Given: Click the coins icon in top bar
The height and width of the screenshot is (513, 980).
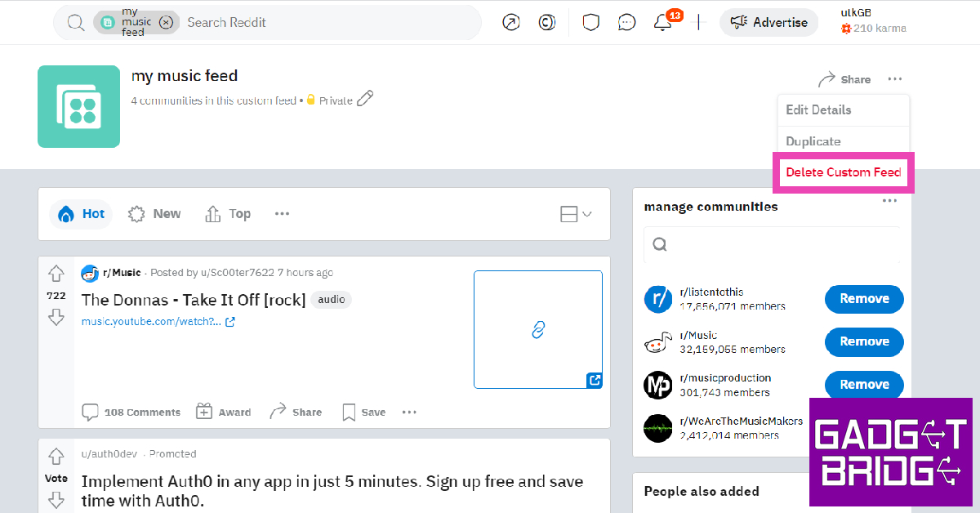Looking at the screenshot, I should click(547, 23).
